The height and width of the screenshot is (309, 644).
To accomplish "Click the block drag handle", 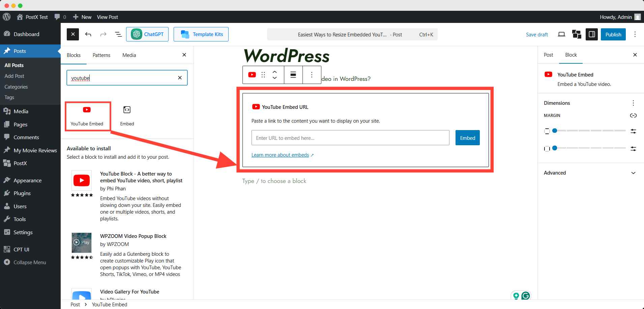I will 263,75.
